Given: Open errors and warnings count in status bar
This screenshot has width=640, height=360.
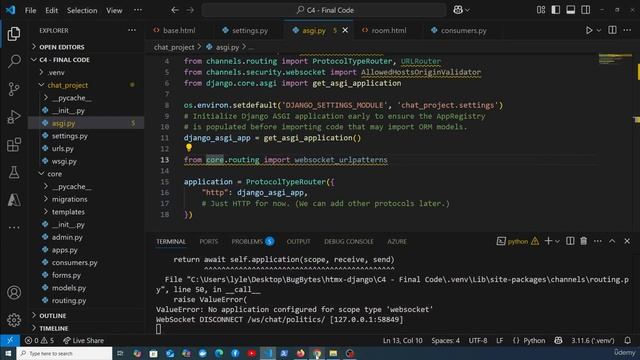Looking at the screenshot, I should click(x=39, y=340).
